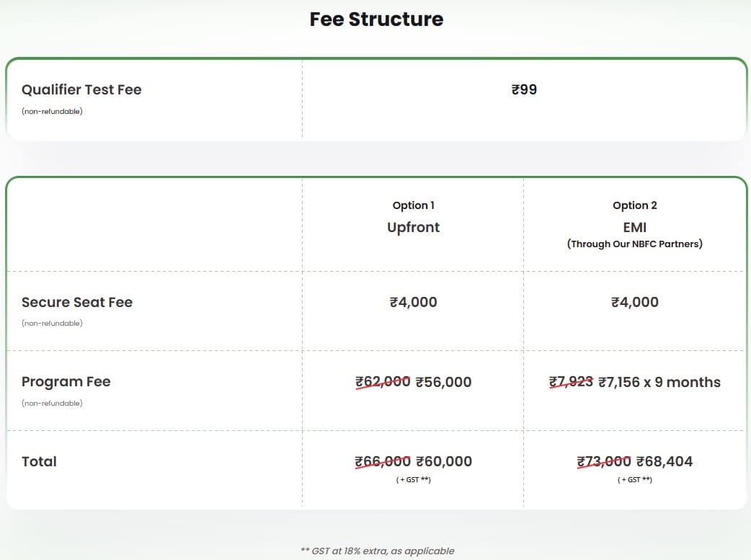751x560 pixels.
Task: Click the ₹4,000 seat fee under EMI
Action: click(634, 303)
